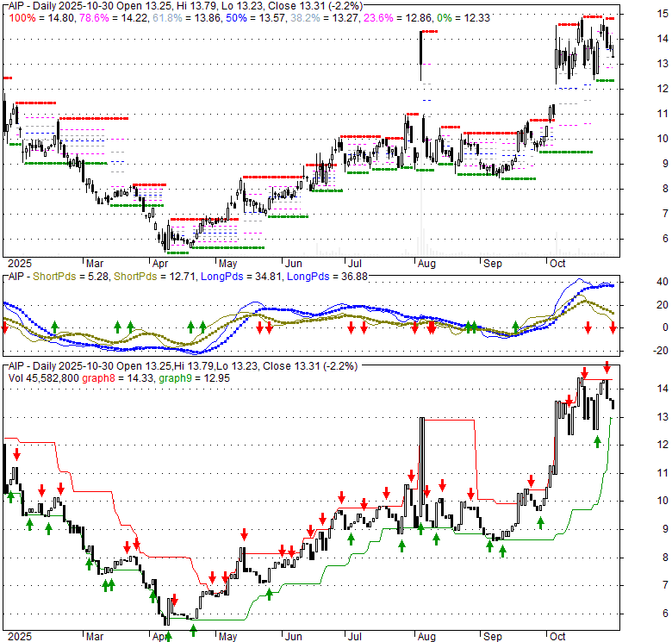Viewport: 672px width, 642px height.
Task: Click the green up arrow under late-September candles in bottom chart
Action: point(540,522)
